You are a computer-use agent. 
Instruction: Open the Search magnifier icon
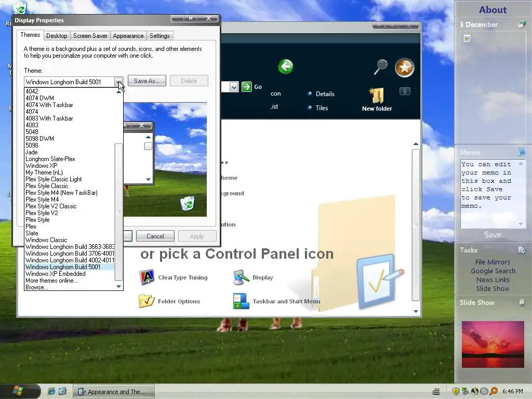pyautogui.click(x=381, y=66)
